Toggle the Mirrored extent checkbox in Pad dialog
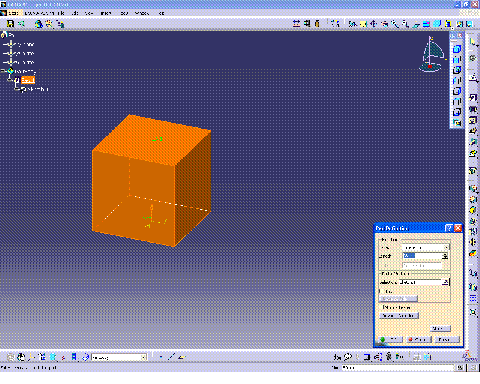 coord(382,307)
